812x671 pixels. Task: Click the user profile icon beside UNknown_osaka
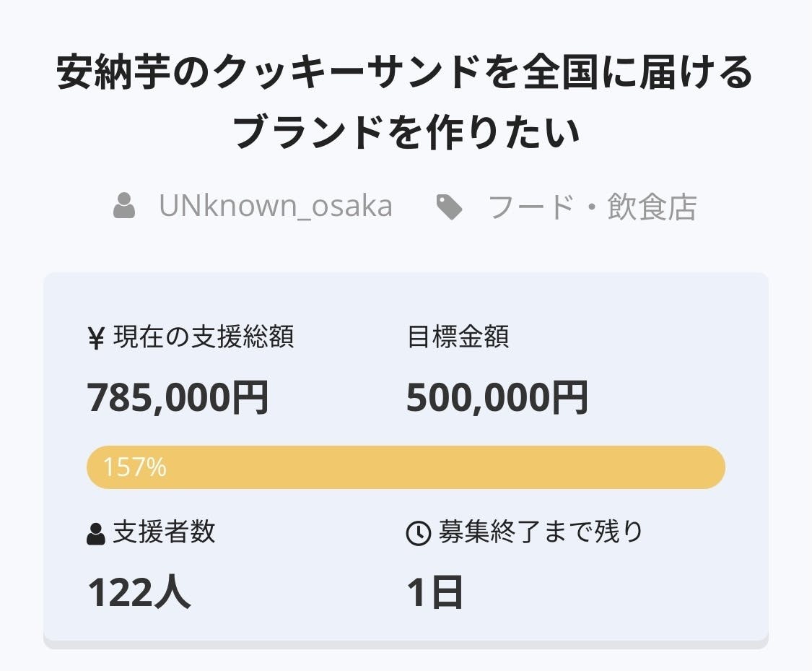[125, 207]
